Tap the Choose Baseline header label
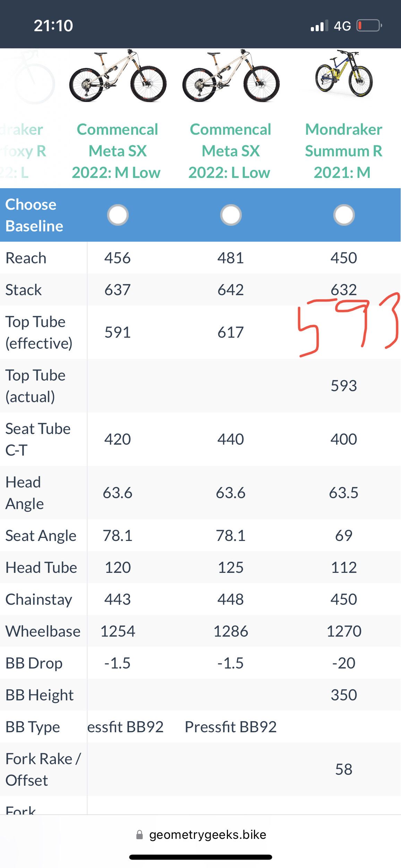Screen dimensions: 401x868 pos(34,215)
